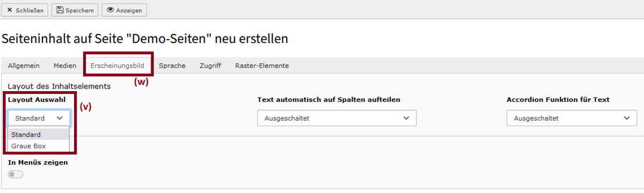The width and height of the screenshot is (644, 193).
Task: Switch to the Zugriff tab
Action: 210,65
